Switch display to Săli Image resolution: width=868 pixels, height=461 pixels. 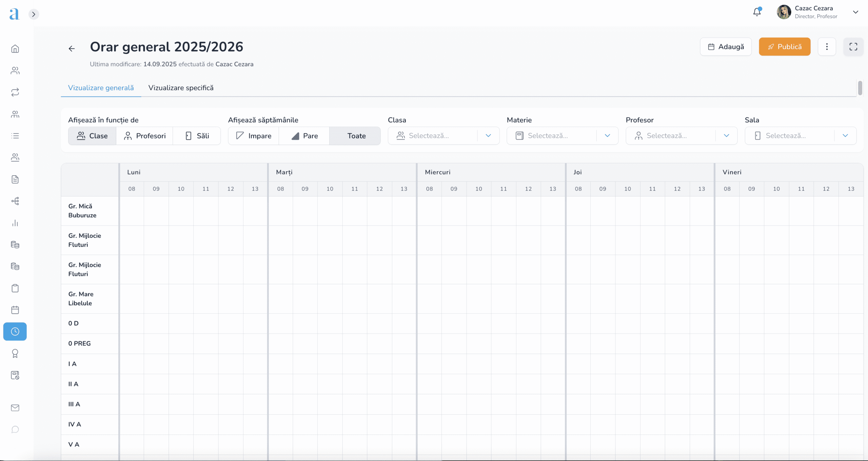pyautogui.click(x=197, y=136)
